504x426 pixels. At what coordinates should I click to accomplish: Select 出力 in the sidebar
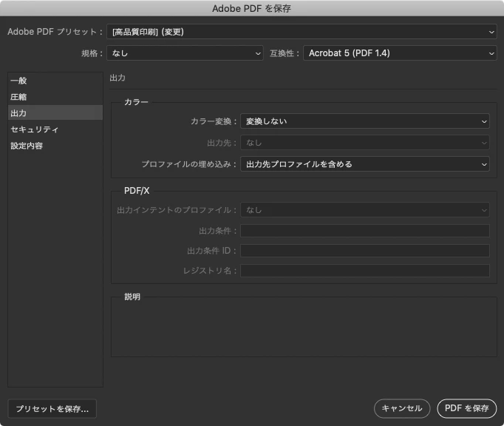pyautogui.click(x=55, y=112)
